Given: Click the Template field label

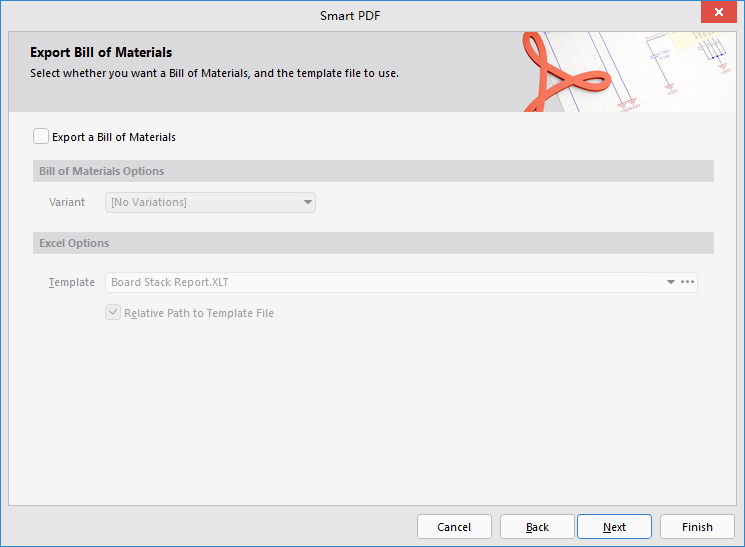Looking at the screenshot, I should pos(71,282).
